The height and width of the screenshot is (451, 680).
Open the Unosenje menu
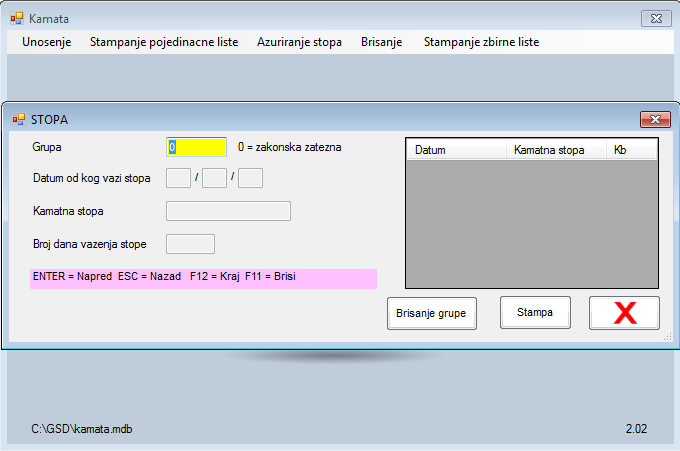pos(46,42)
